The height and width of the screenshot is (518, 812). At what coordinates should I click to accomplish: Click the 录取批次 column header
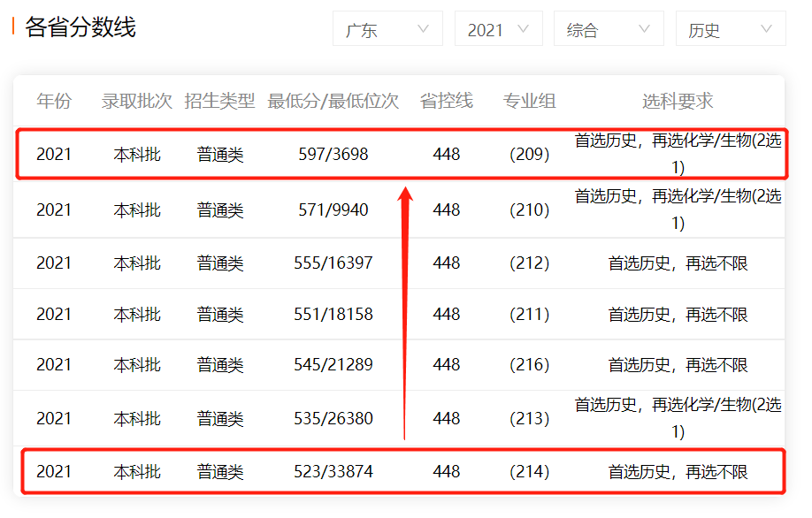pyautogui.click(x=137, y=101)
